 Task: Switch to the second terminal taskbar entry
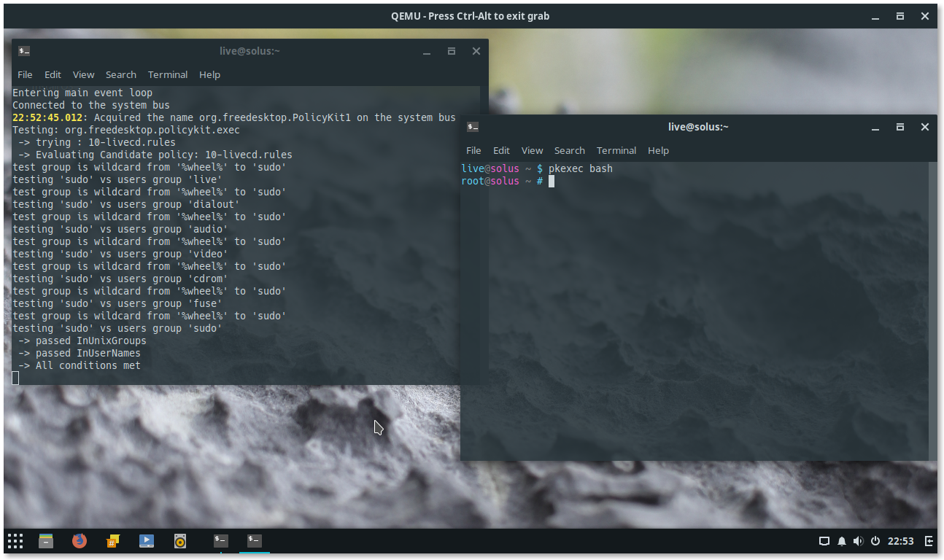click(x=255, y=541)
